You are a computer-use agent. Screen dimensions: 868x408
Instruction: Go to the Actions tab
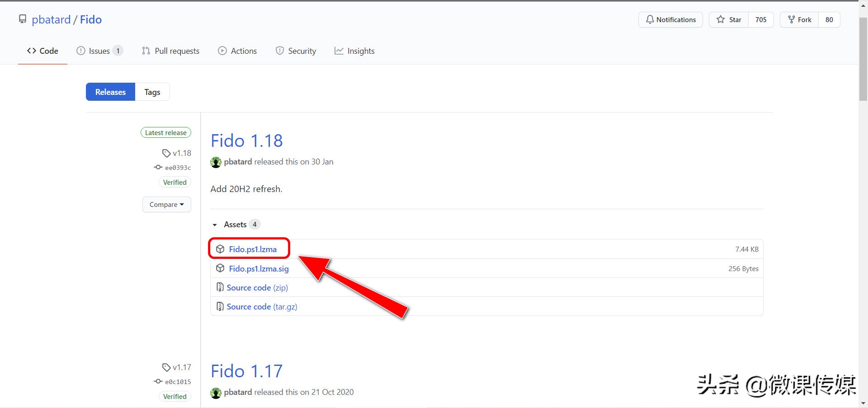click(x=237, y=51)
